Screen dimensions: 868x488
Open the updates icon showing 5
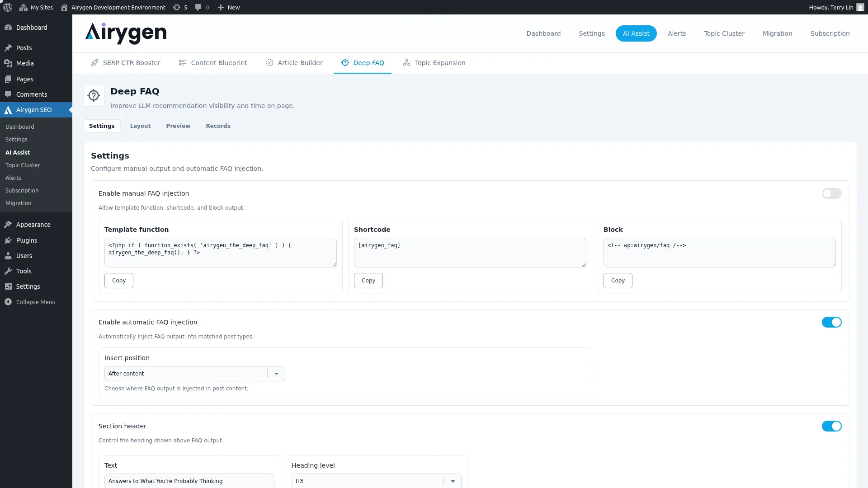177,7
